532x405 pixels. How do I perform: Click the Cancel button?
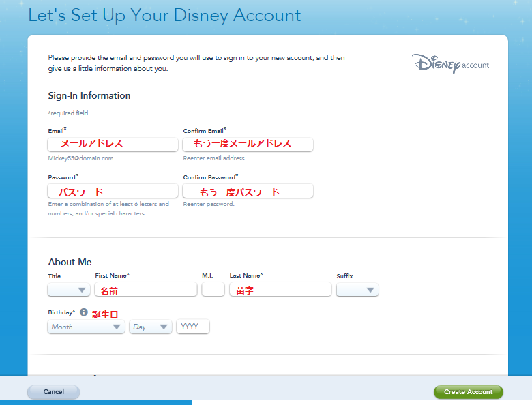tap(54, 392)
